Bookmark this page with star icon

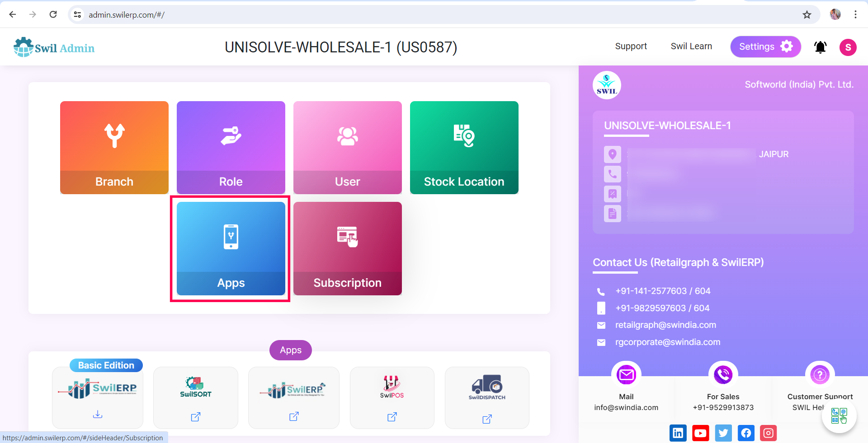(807, 15)
